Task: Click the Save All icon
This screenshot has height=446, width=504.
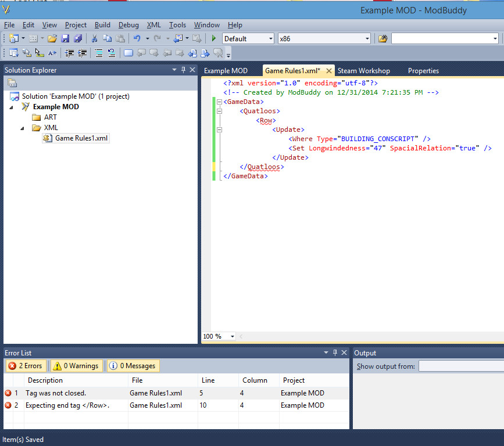Action: click(78, 38)
